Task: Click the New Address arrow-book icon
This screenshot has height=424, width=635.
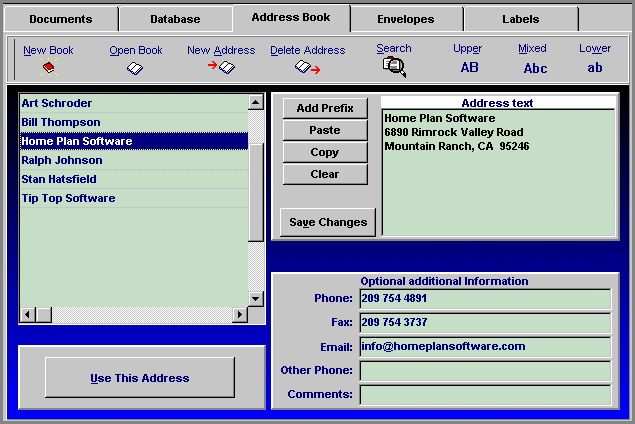Action: point(222,66)
